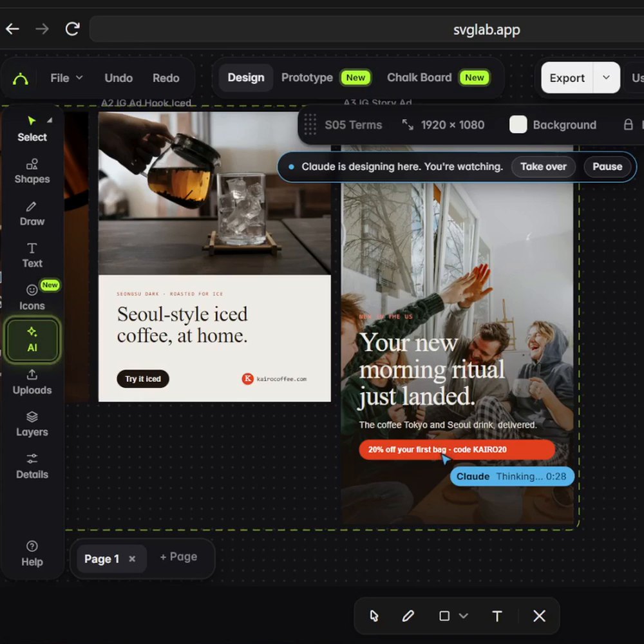Pick the Text tool in the sidebar
644x644 pixels.
pos(32,256)
